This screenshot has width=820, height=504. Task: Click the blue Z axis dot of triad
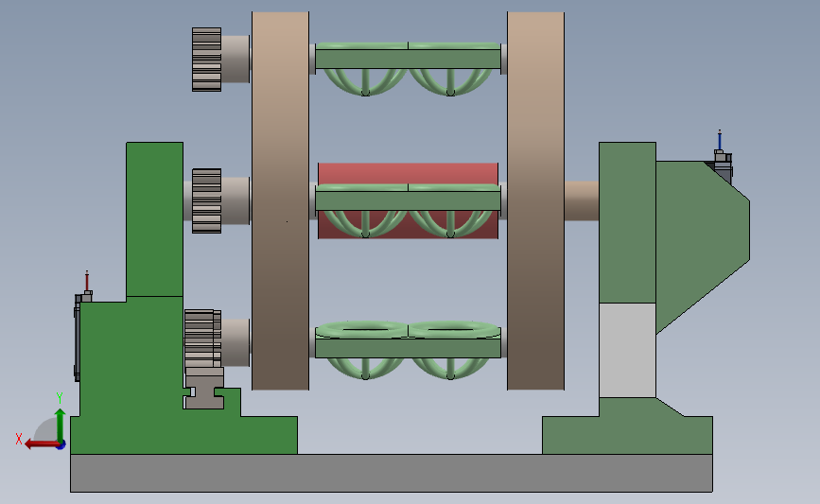61,444
